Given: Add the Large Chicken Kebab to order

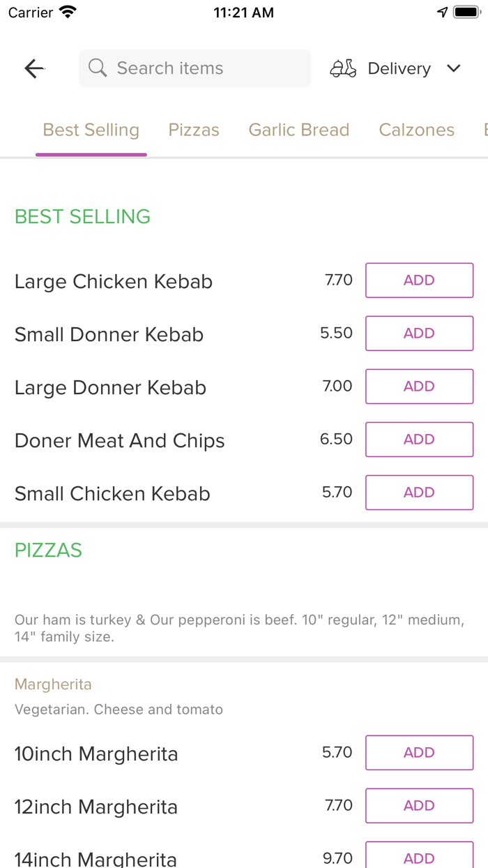Looking at the screenshot, I should pyautogui.click(x=419, y=280).
